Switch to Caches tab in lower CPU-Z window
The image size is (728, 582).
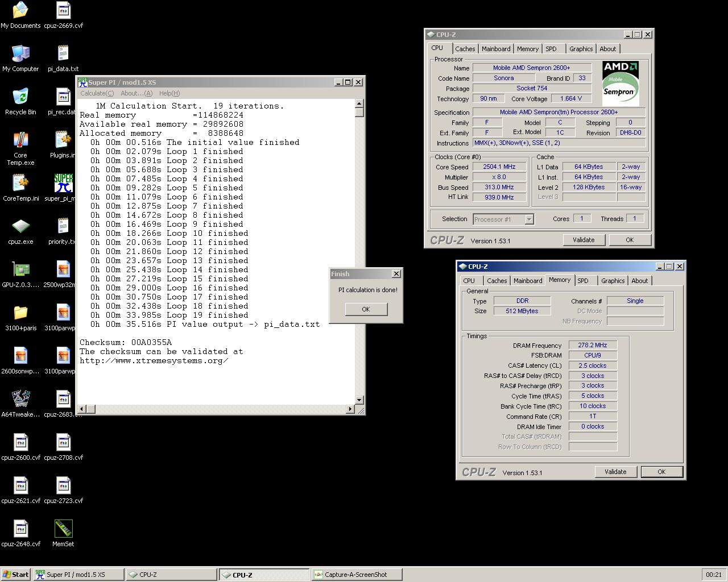(497, 281)
